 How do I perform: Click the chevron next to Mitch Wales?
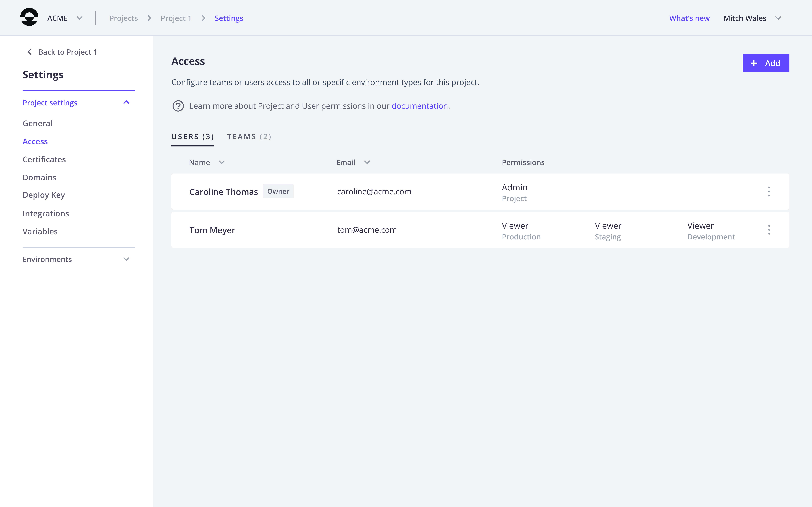pos(778,18)
